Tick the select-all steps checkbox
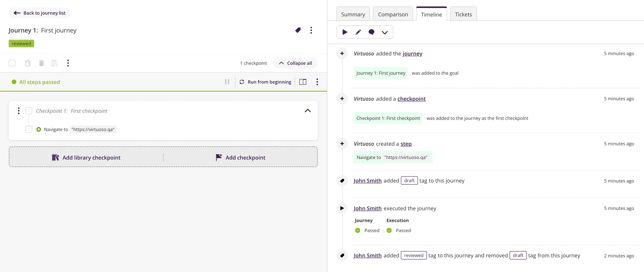This screenshot has width=644, height=272. point(12,63)
